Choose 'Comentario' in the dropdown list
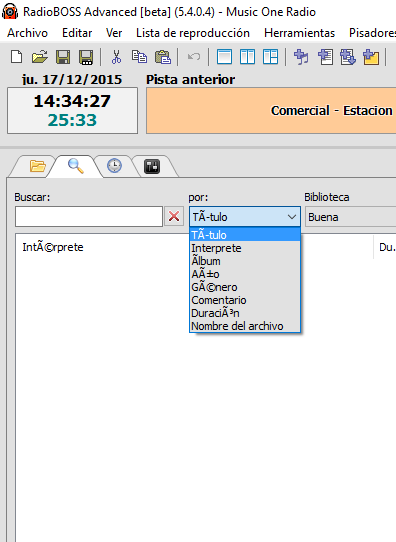The width and height of the screenshot is (396, 542). pyautogui.click(x=245, y=300)
